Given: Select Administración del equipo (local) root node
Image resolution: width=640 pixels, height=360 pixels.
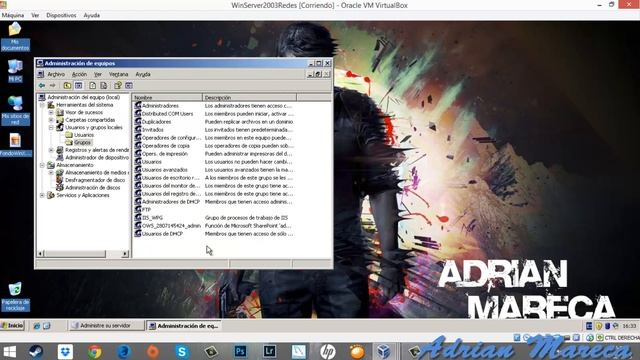Looking at the screenshot, I should pos(83,97).
